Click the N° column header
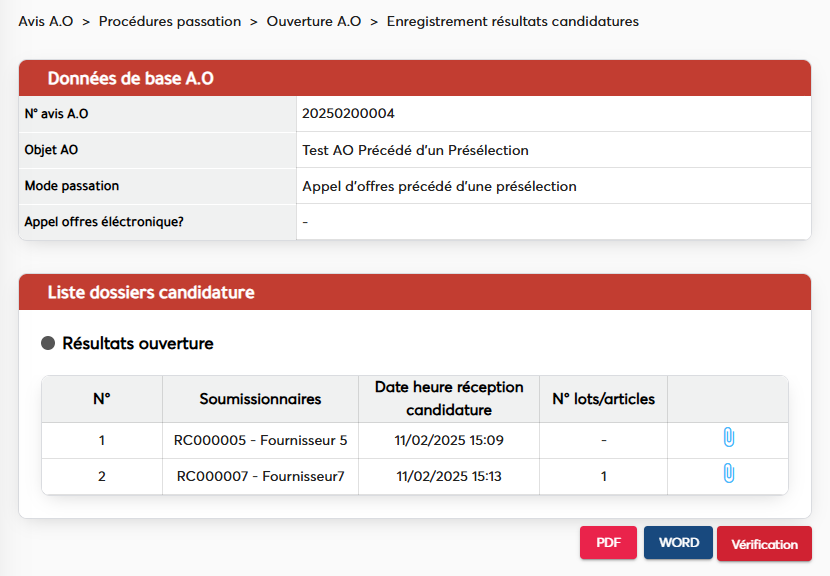 pyautogui.click(x=102, y=399)
